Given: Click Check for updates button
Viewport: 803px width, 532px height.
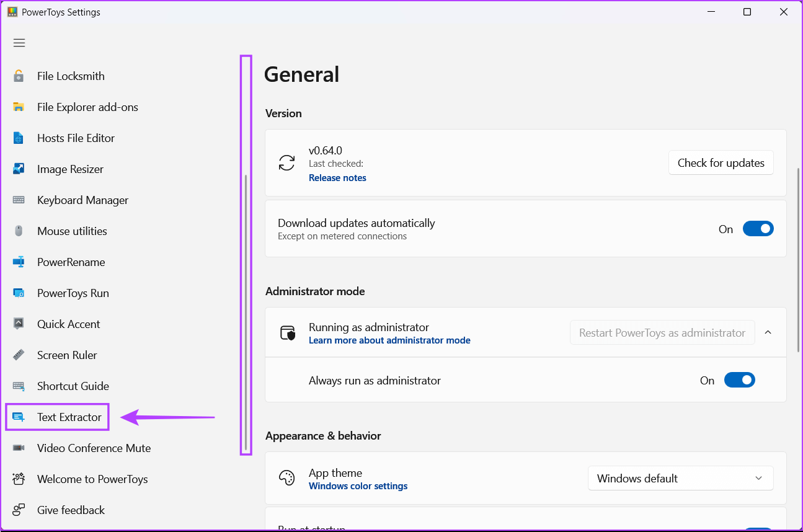Looking at the screenshot, I should [721, 162].
